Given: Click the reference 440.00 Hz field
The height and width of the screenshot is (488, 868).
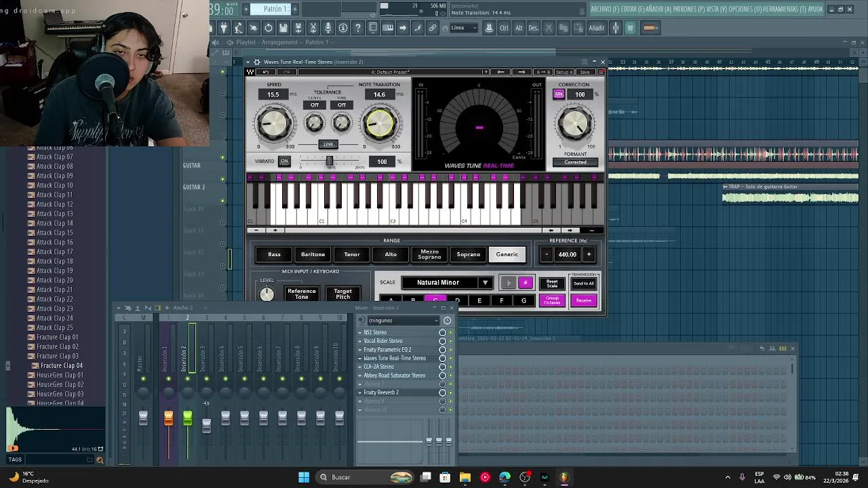Looking at the screenshot, I should (567, 255).
